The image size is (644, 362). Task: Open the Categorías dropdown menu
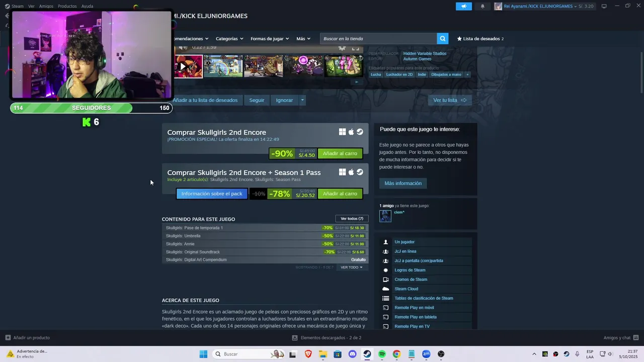(229, 39)
